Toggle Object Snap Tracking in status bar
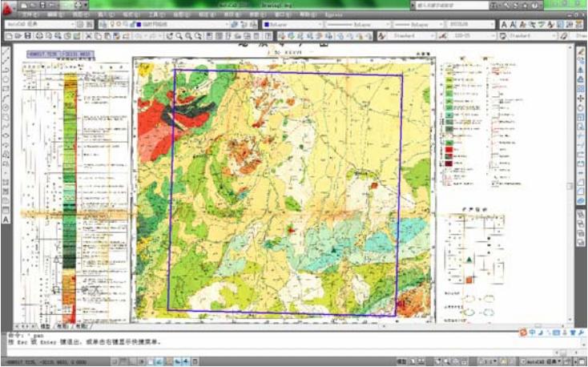This screenshot has width=588, height=367. (159, 361)
